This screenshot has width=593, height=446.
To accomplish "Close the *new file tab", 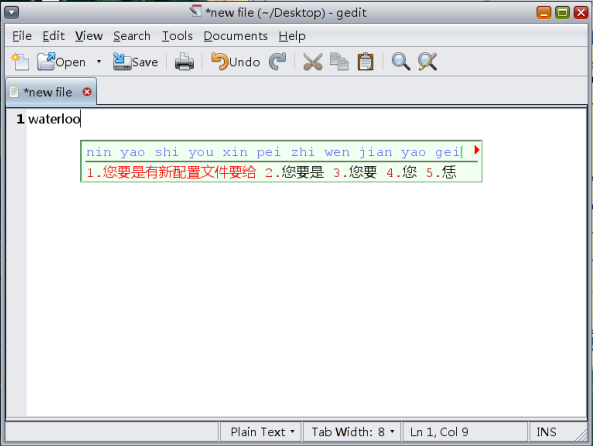I will [x=87, y=92].
